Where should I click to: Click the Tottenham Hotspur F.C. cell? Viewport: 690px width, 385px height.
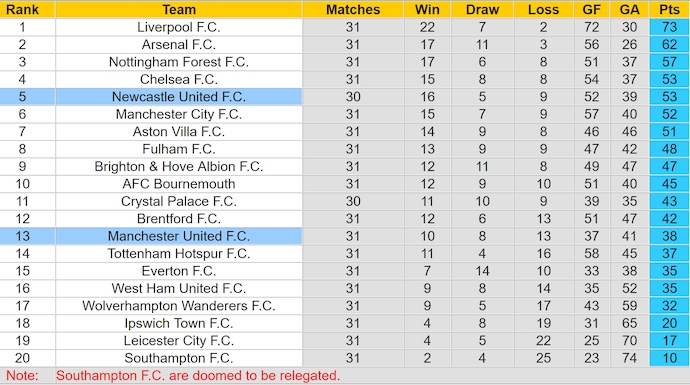[179, 253]
